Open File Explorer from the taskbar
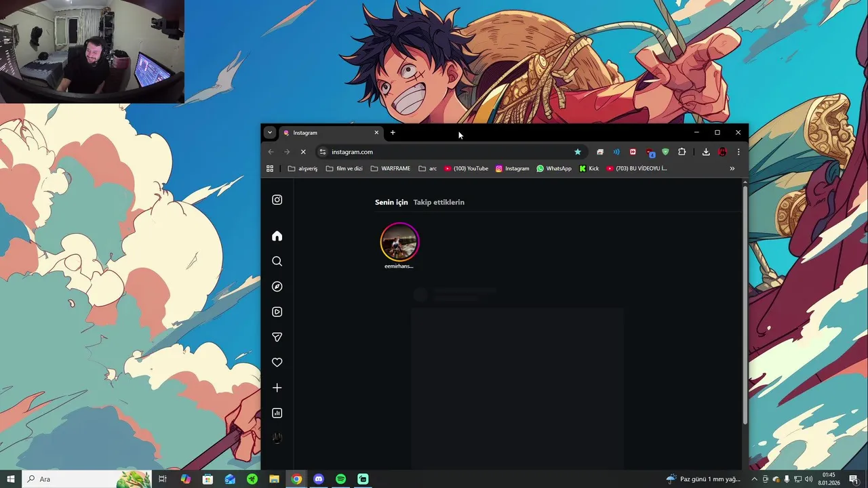The image size is (868, 488). coord(274,479)
